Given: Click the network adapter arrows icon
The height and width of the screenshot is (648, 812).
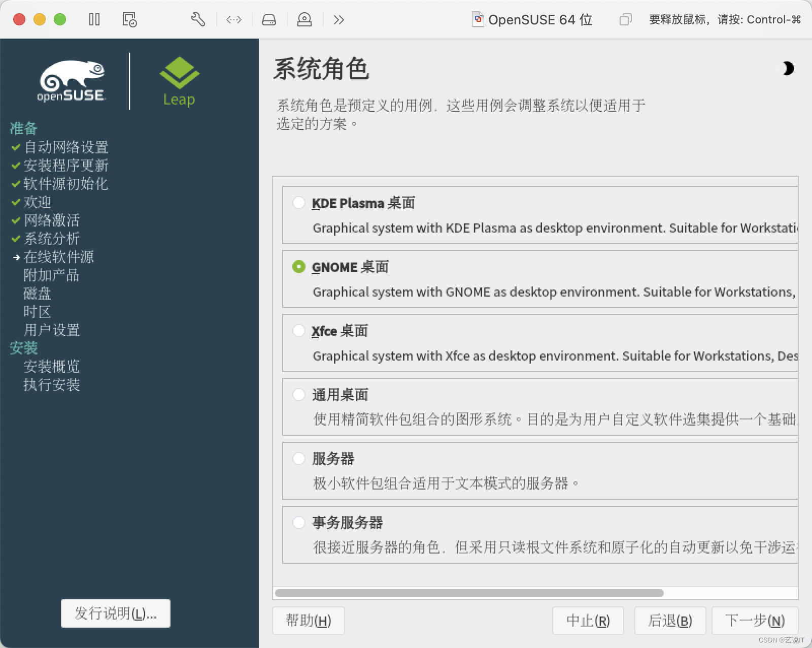Looking at the screenshot, I should 234,20.
